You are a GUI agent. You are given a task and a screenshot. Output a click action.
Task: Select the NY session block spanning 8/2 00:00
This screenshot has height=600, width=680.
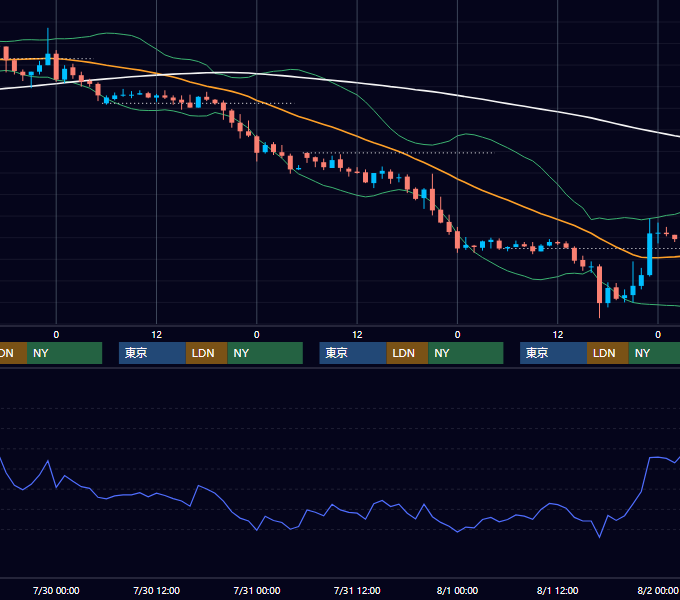click(x=654, y=353)
